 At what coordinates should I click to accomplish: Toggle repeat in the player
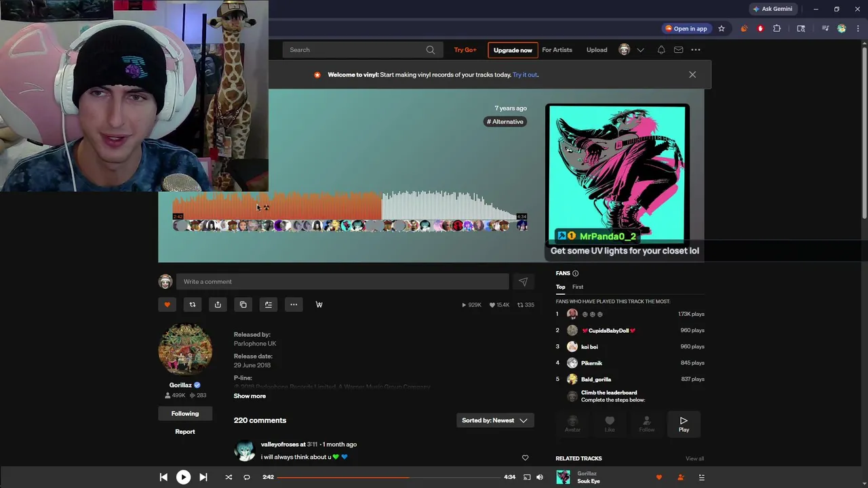[x=247, y=477]
